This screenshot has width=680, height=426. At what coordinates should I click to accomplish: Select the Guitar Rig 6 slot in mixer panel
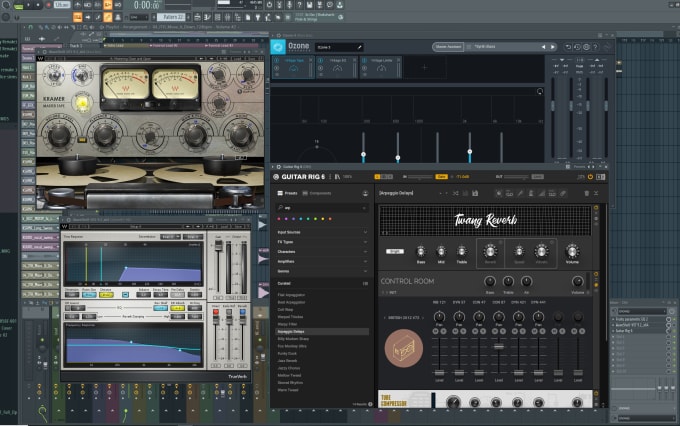click(640, 331)
